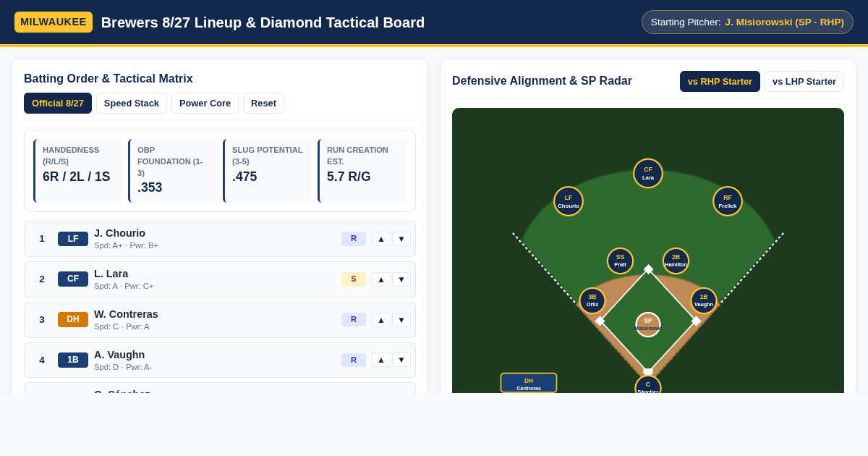Viewport: 868px width, 456px height.
Task: Click the CF position badge for Lara
Action: pyautogui.click(x=73, y=279)
